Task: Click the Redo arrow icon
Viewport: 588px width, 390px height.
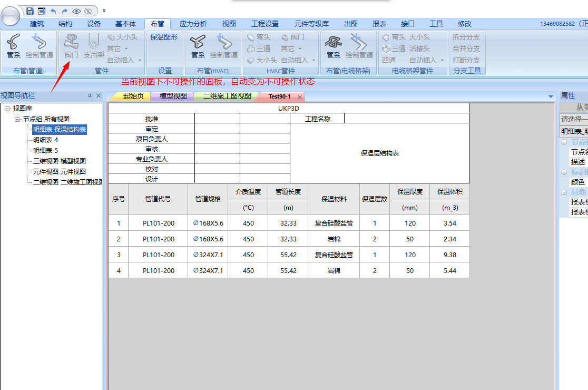Action: pyautogui.click(x=64, y=11)
